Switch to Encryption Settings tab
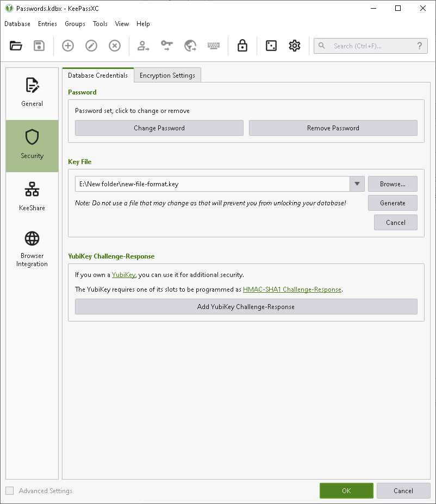 (167, 75)
